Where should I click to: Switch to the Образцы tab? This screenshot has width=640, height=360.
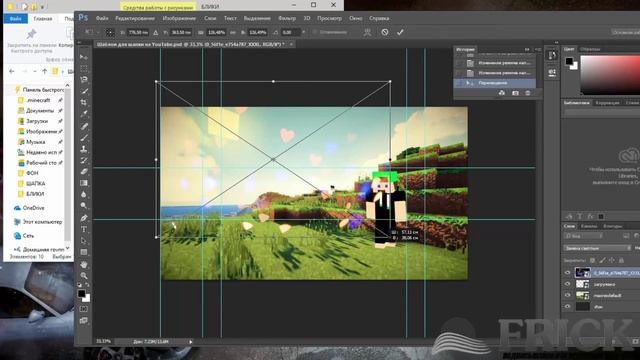click(590, 49)
